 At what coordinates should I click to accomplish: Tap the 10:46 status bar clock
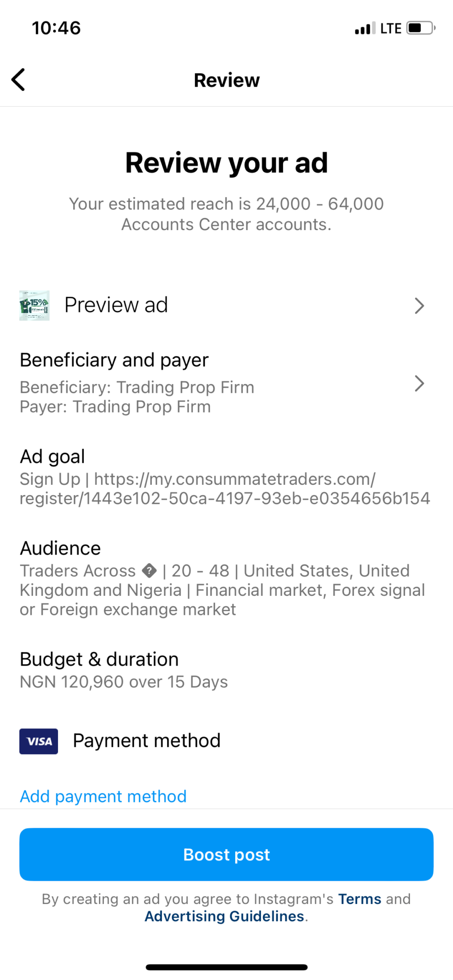coord(57,28)
